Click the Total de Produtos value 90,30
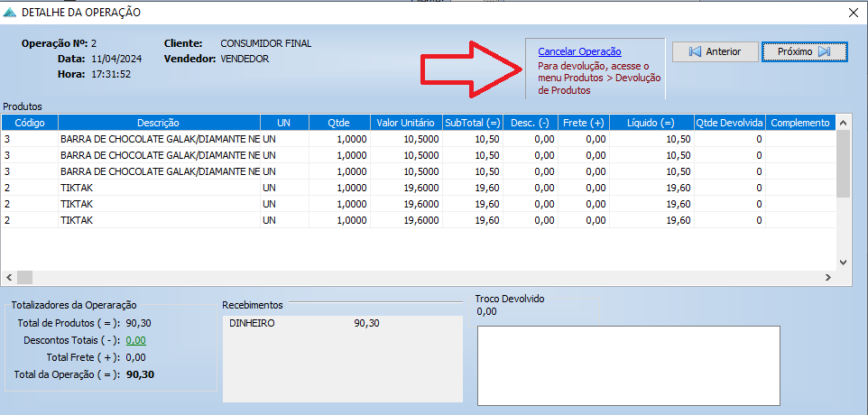Viewport: 868px width, 415px height. 139,323
